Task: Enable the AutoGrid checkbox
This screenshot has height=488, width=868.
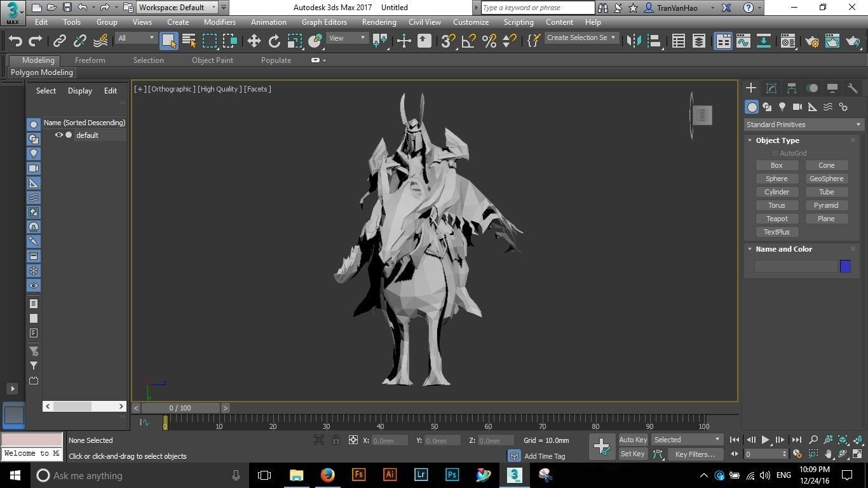Action: (775, 153)
